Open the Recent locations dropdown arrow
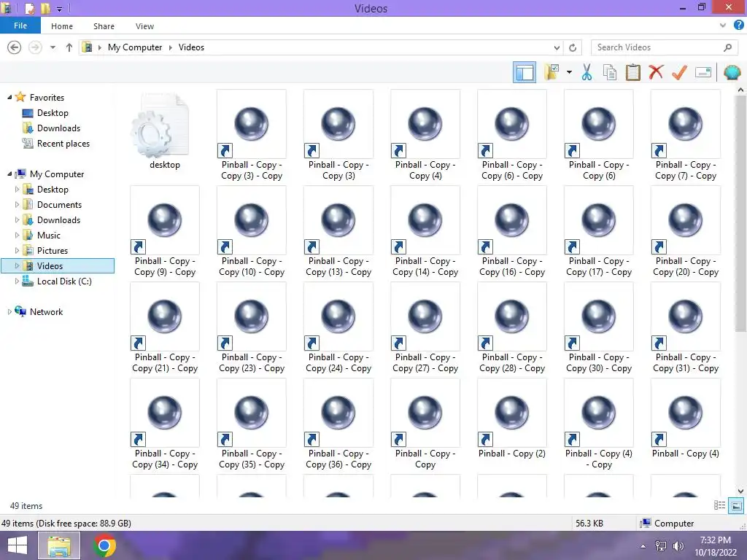 point(53,47)
